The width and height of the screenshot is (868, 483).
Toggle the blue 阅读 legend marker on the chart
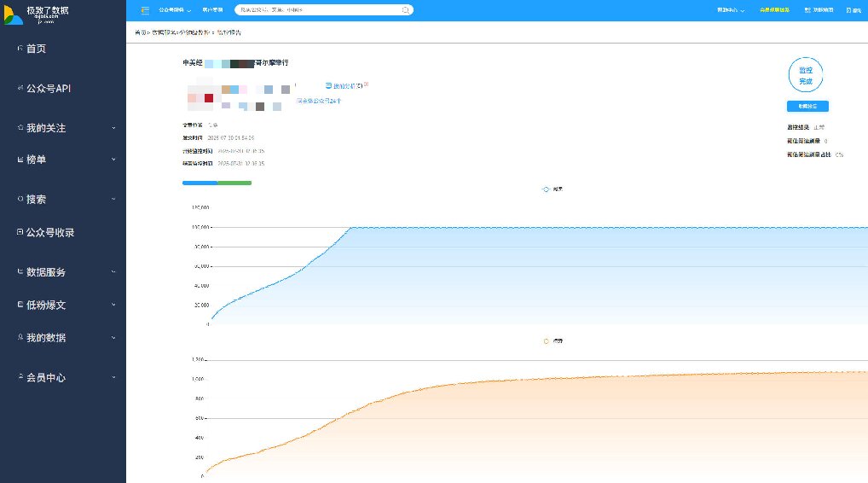pos(546,189)
